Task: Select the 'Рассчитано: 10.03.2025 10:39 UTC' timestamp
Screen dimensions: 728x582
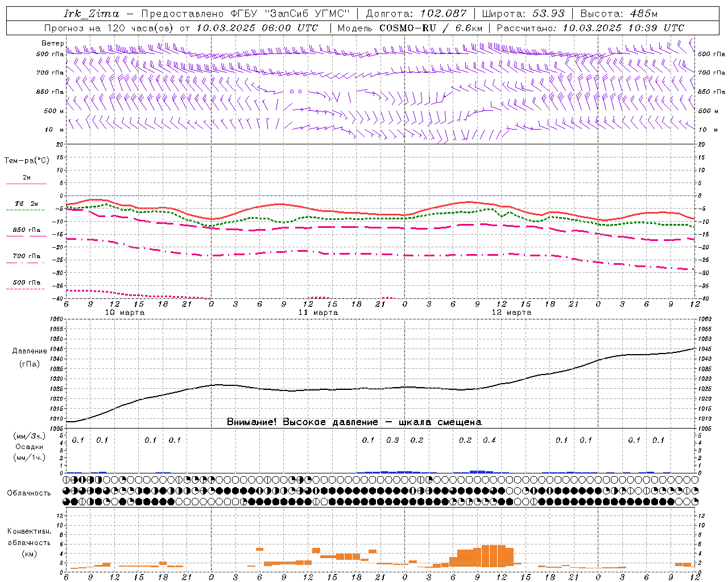Action: (590, 28)
